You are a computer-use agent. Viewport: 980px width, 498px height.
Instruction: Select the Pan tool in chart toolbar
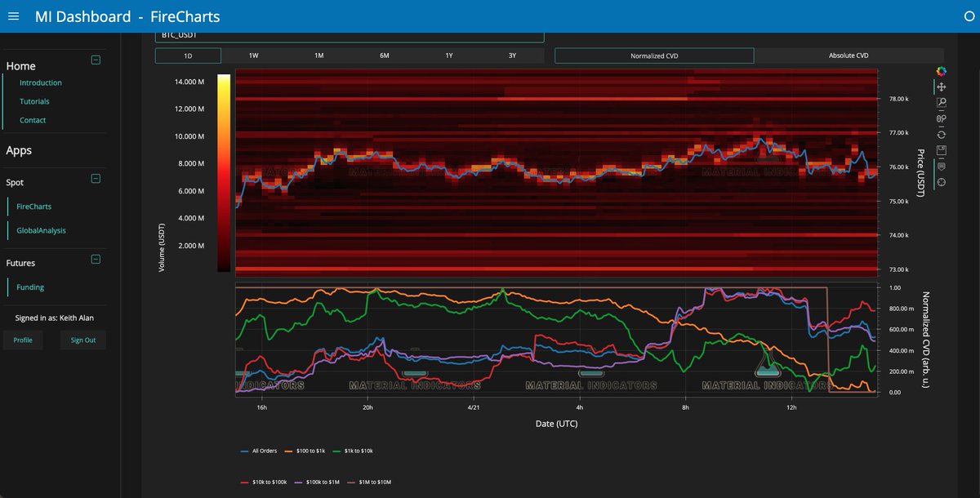point(941,87)
